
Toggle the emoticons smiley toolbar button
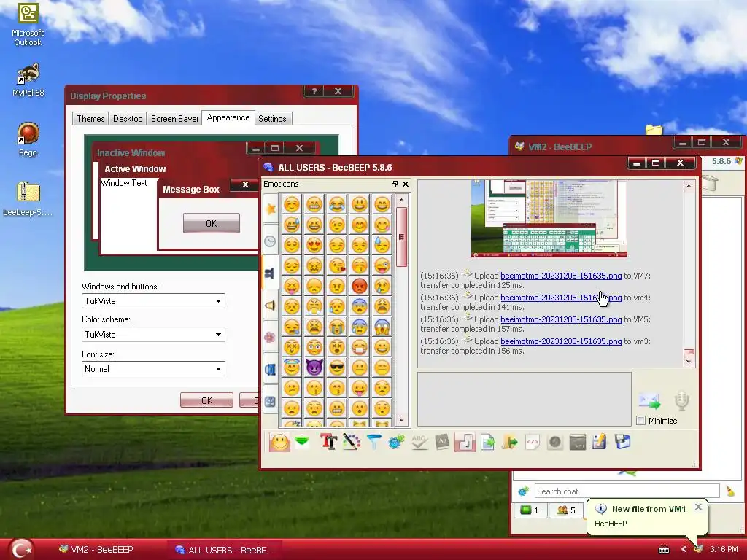click(x=279, y=443)
